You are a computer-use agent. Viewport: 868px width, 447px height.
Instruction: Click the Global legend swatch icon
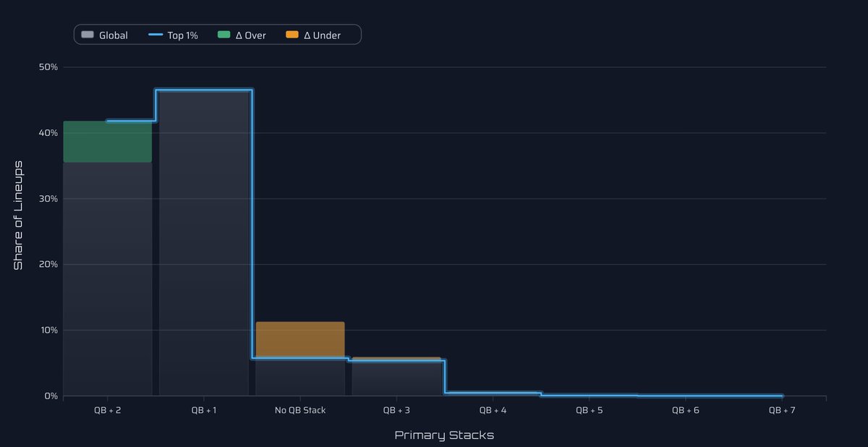88,34
